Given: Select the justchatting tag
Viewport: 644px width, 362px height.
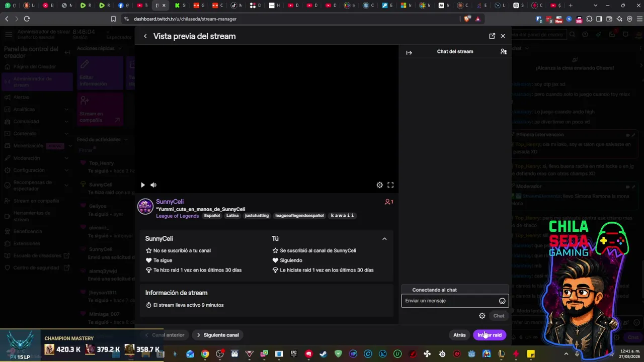Looking at the screenshot, I should [x=257, y=216].
